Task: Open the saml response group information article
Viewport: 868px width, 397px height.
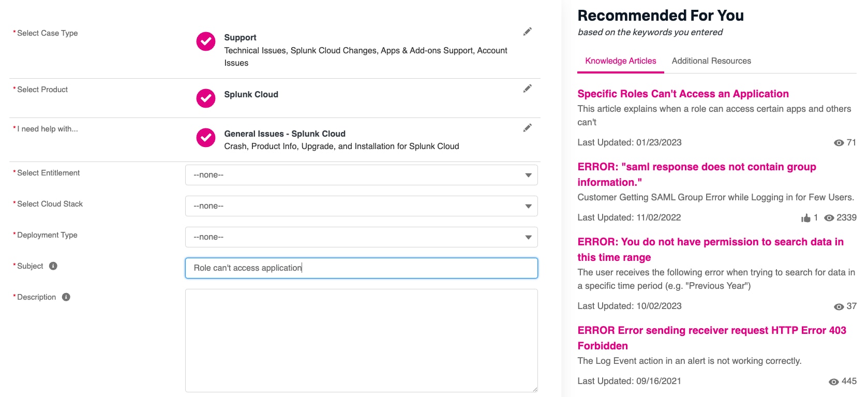Action: [697, 174]
